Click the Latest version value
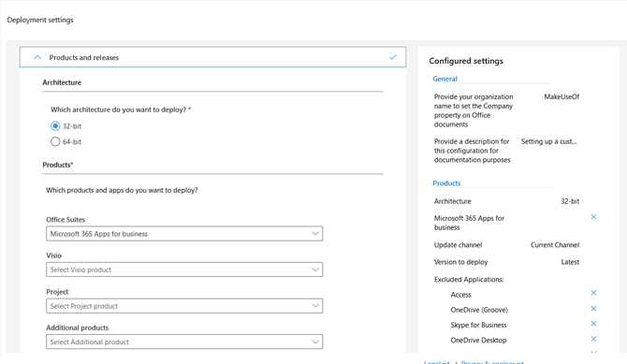Screen dimensions: 627x364 point(570,262)
